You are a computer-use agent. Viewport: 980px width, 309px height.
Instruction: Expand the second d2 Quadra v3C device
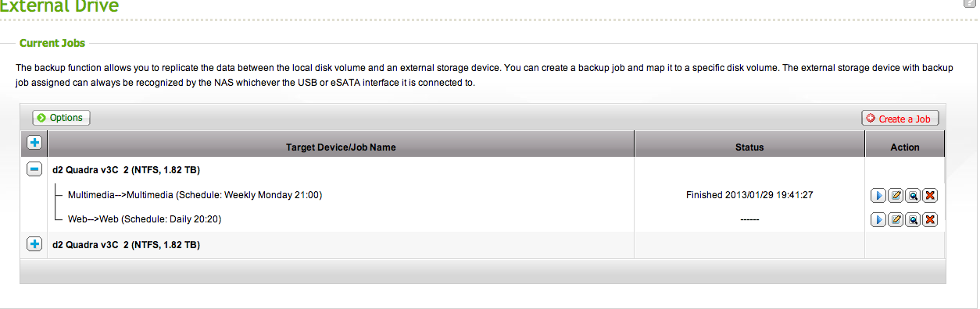click(34, 244)
